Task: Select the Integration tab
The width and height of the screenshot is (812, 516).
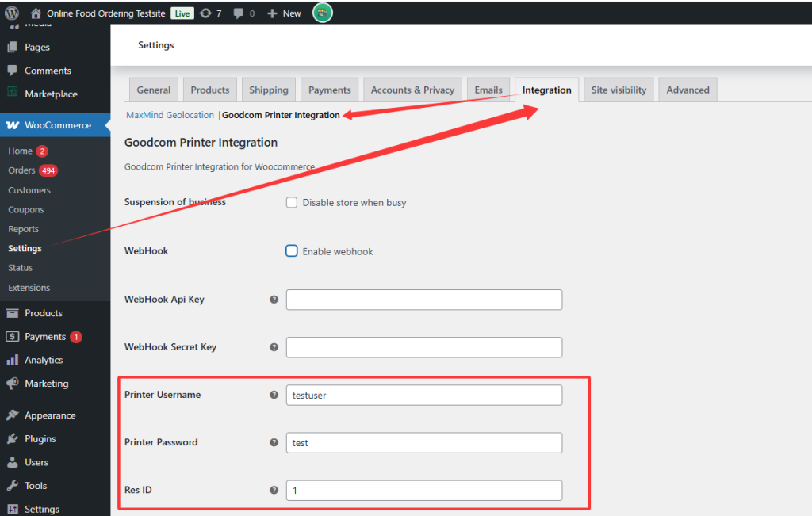Action: click(x=546, y=90)
